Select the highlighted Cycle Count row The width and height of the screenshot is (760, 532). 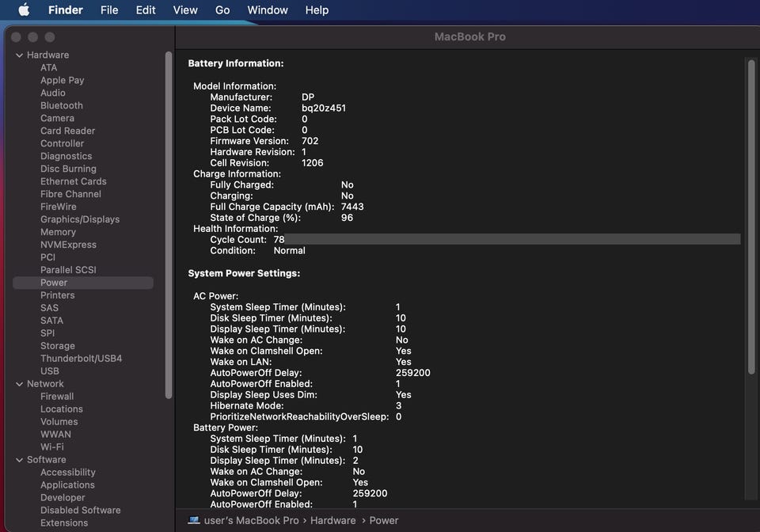coord(475,239)
